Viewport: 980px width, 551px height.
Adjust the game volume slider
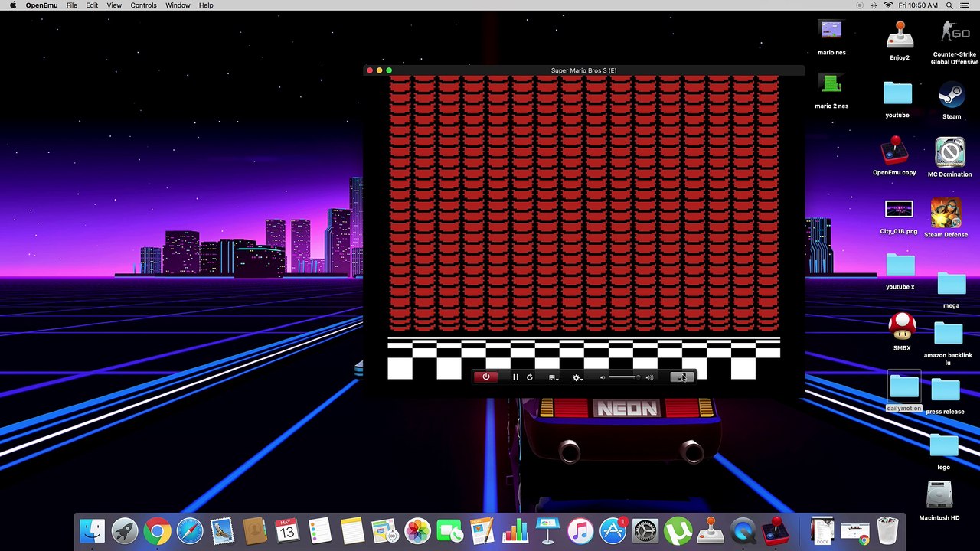(x=623, y=377)
